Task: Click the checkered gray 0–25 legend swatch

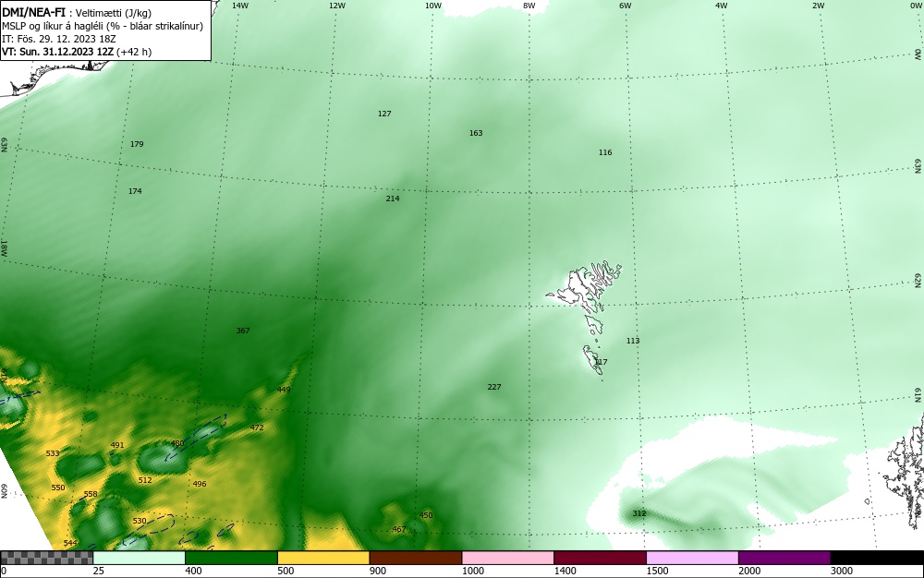Action: [46, 558]
